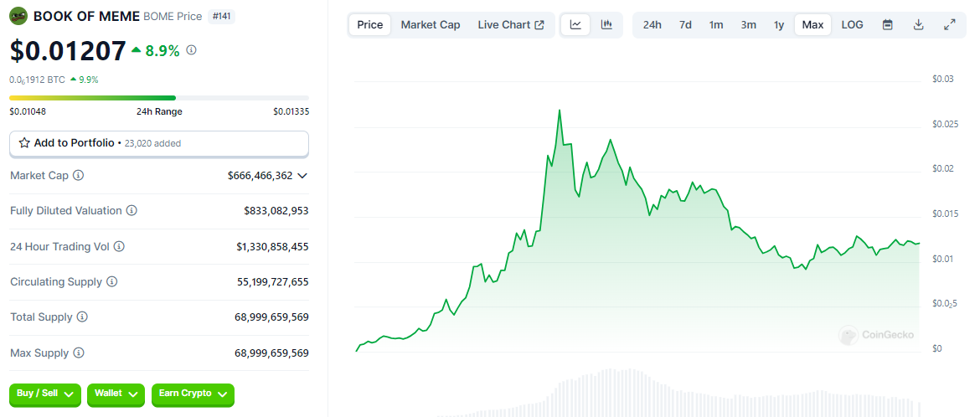Select the Price chart tab

[370, 25]
